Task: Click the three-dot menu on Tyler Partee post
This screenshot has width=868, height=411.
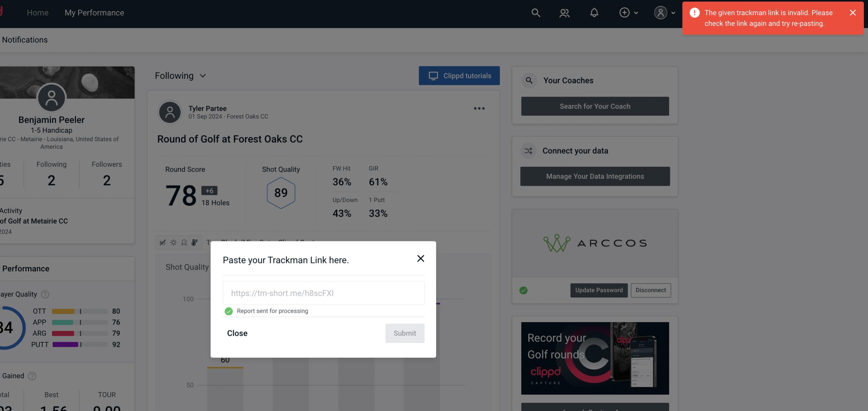Action: (x=479, y=109)
